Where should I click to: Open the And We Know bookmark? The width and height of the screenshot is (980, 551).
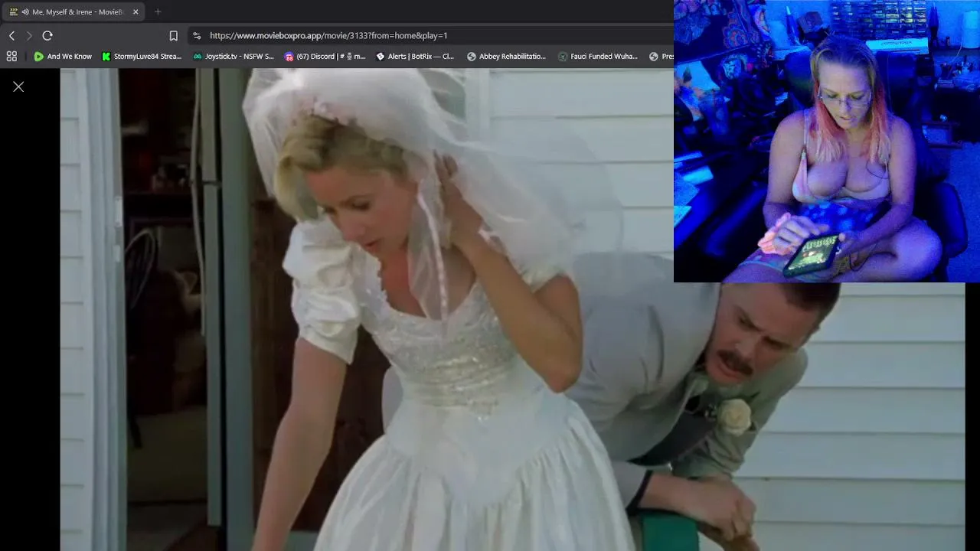[63, 57]
